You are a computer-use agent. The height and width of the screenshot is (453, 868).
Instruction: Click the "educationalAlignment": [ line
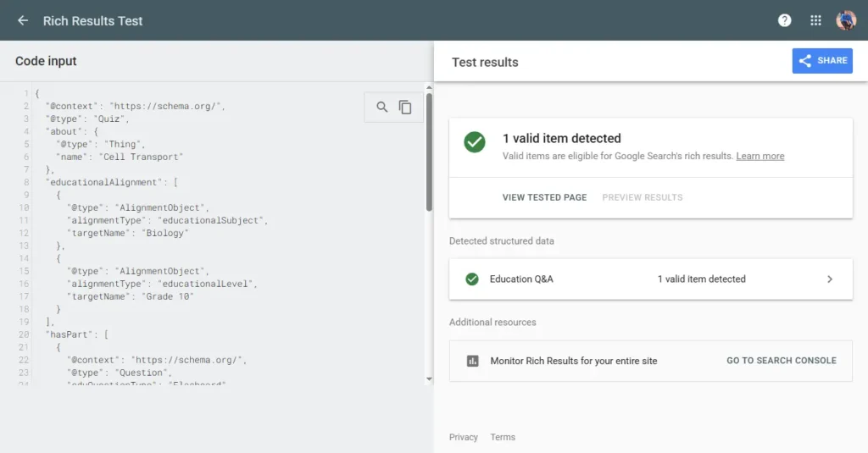[x=111, y=183]
